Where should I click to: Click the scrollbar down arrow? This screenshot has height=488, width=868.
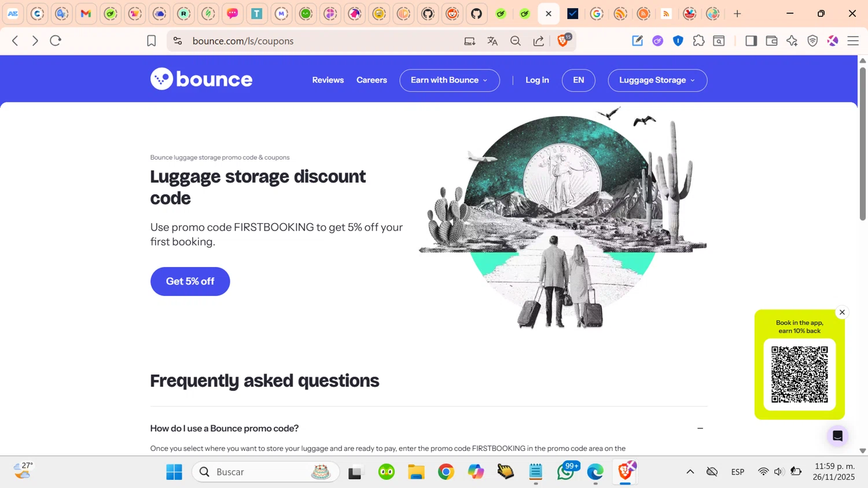[863, 450]
